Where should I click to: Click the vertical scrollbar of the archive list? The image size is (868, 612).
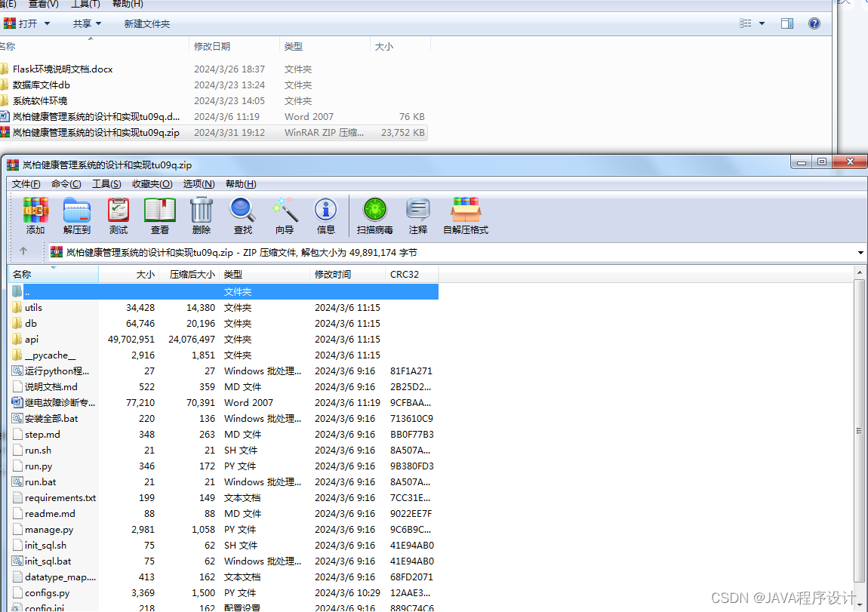(x=859, y=430)
